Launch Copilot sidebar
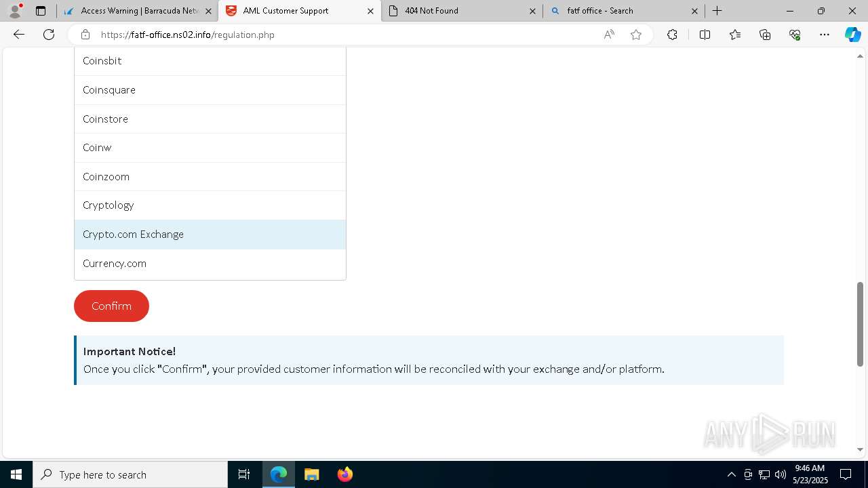This screenshot has height=488, width=868. [852, 35]
